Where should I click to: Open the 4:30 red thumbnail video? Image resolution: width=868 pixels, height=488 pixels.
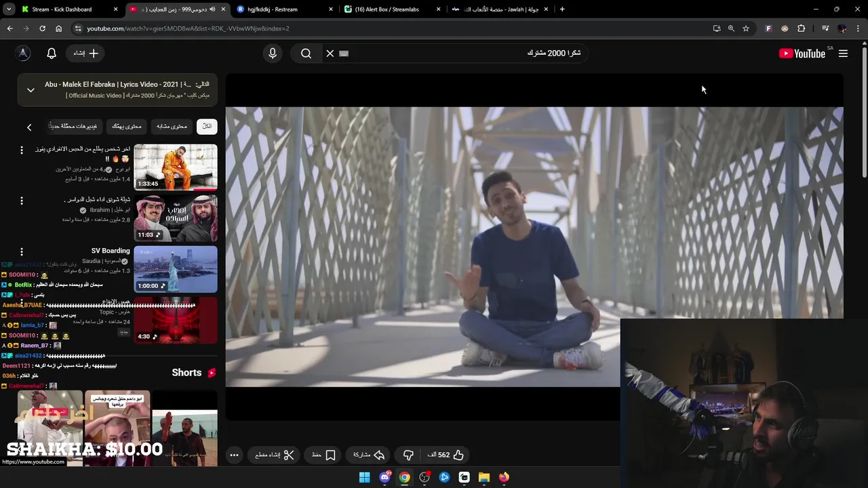click(x=176, y=320)
